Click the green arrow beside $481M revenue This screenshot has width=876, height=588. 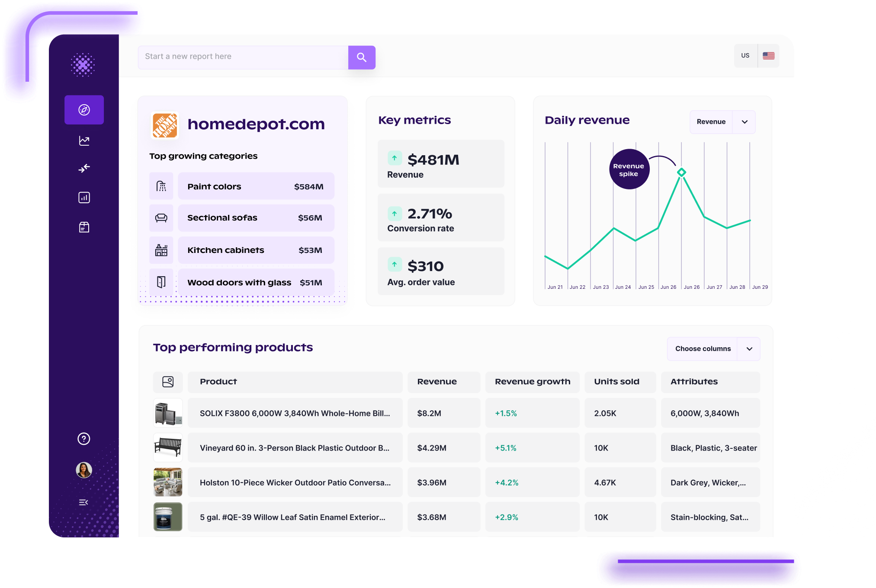coord(395,158)
